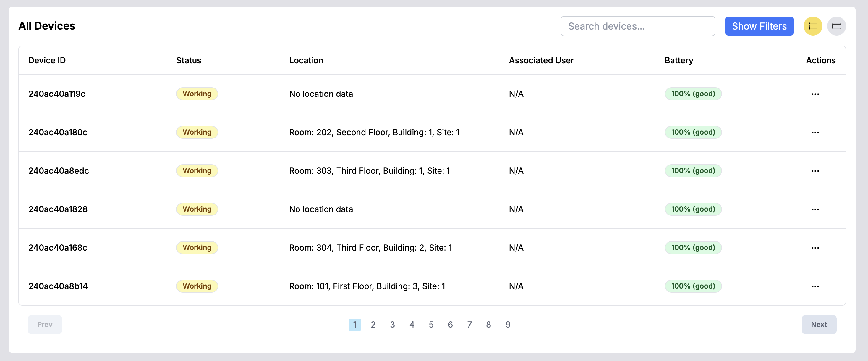Jump to page 5
Viewport: 868px width, 361px height.
[431, 325]
